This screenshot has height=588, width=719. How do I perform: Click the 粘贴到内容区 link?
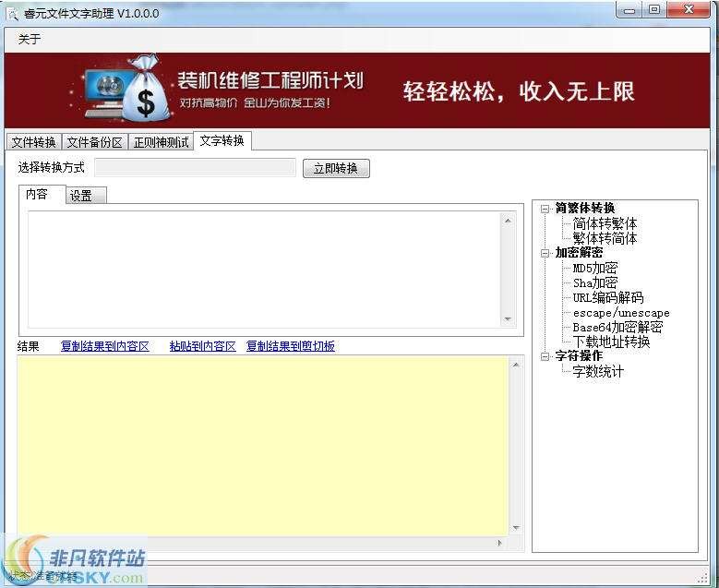tap(203, 346)
